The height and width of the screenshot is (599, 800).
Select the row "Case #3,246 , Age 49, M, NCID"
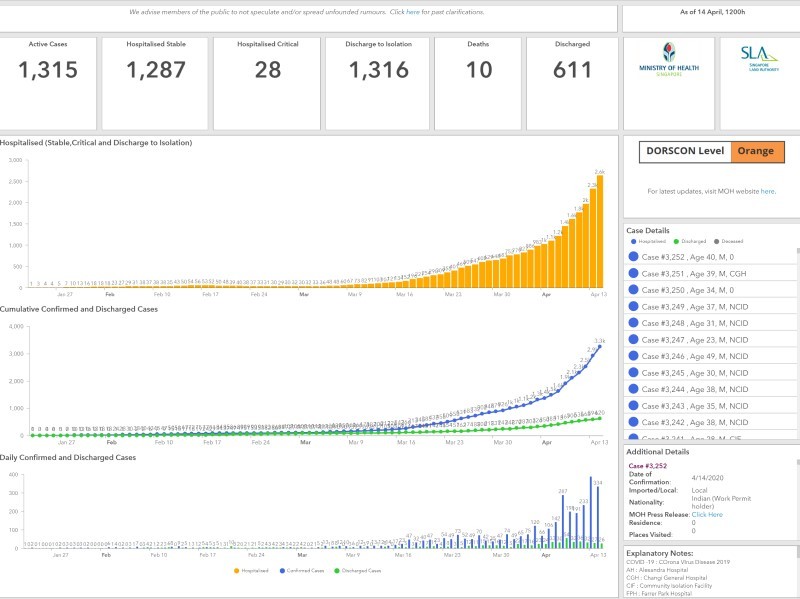pos(710,356)
